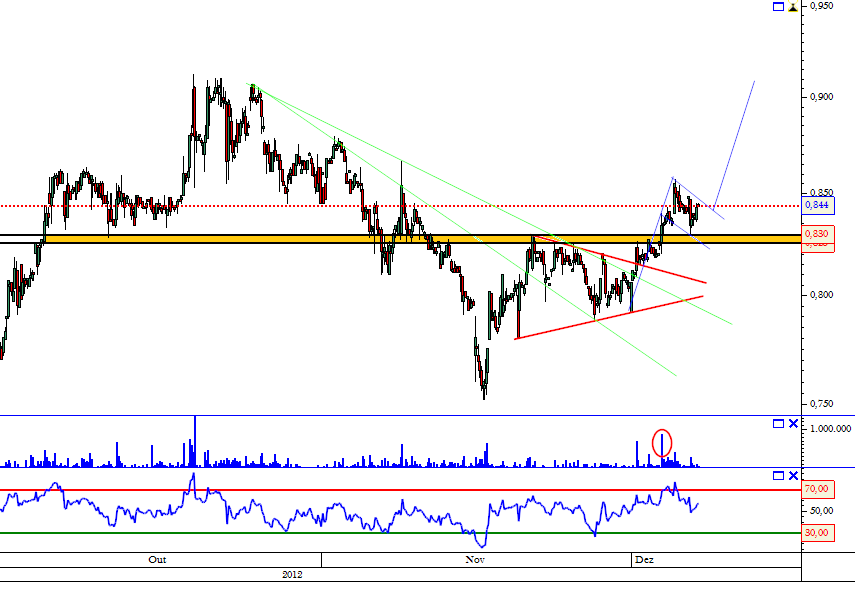Click the 50,00 RSI axis value

(821, 511)
